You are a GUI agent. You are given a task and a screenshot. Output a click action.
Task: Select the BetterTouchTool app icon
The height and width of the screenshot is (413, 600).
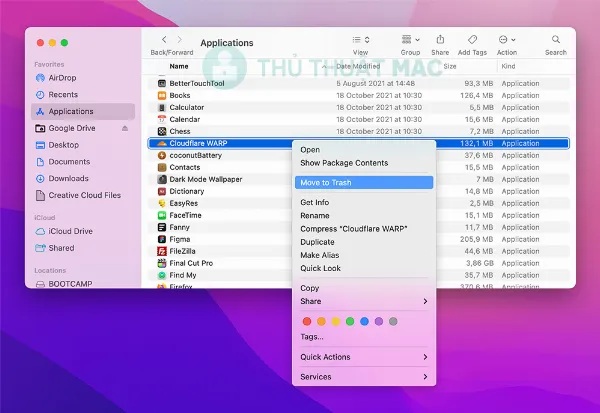click(x=162, y=83)
